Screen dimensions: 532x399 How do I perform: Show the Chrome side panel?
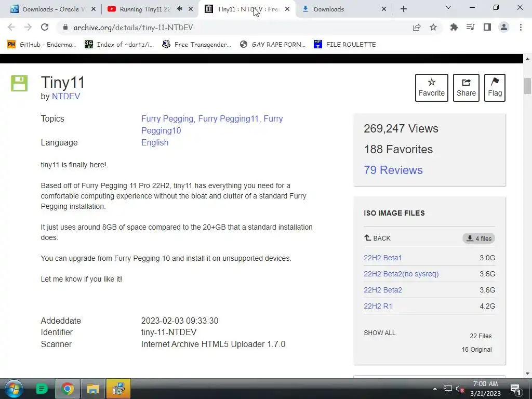tap(487, 27)
